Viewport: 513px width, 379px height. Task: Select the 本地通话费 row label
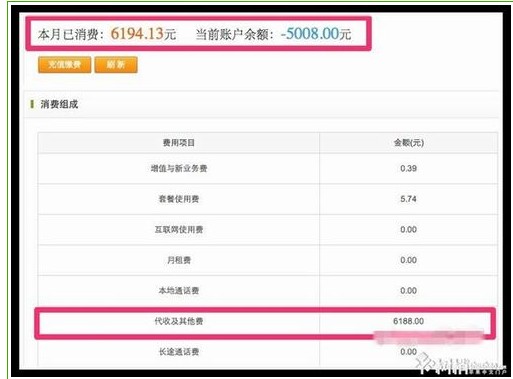click(179, 291)
